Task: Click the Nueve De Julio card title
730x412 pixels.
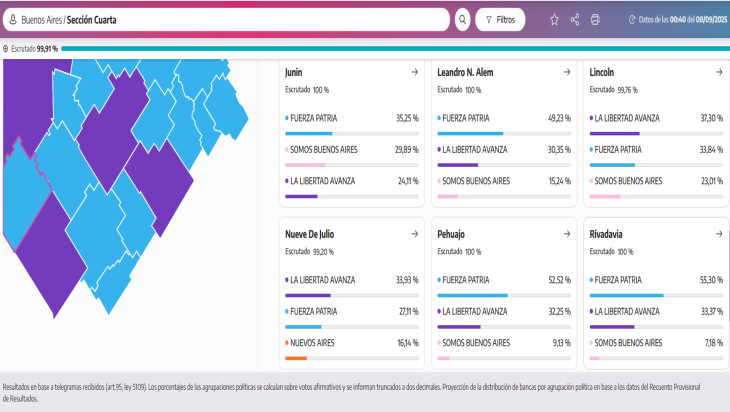Action: tap(310, 234)
